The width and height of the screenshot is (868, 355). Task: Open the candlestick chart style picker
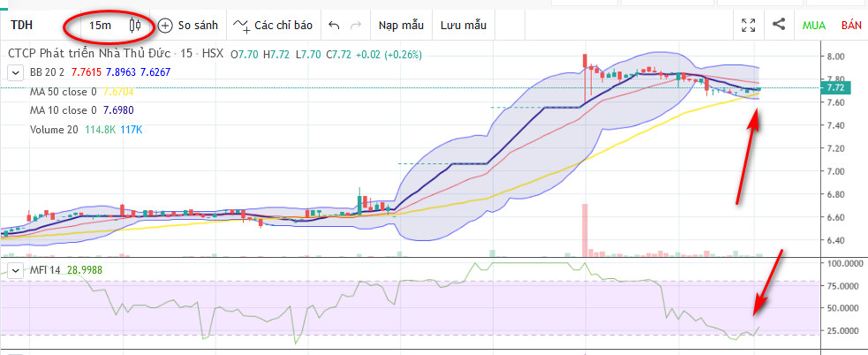134,25
